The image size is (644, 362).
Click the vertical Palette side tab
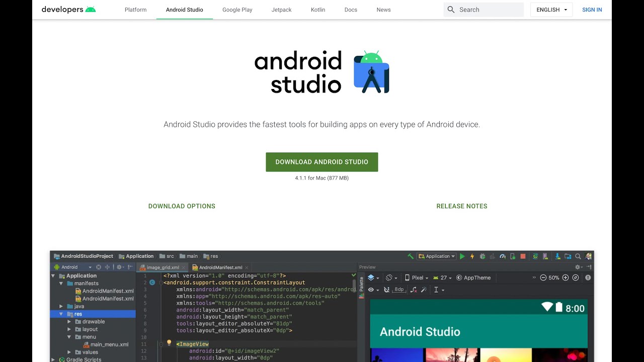click(361, 285)
